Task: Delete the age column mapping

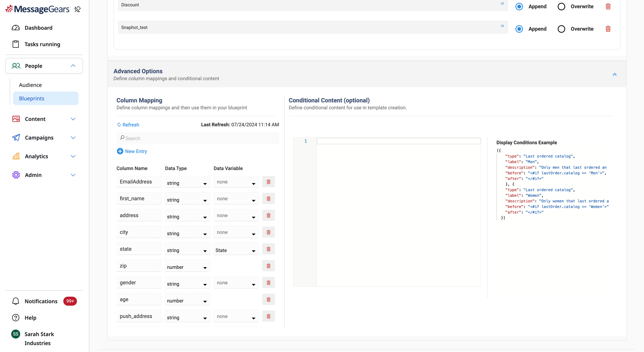Action: tap(268, 299)
